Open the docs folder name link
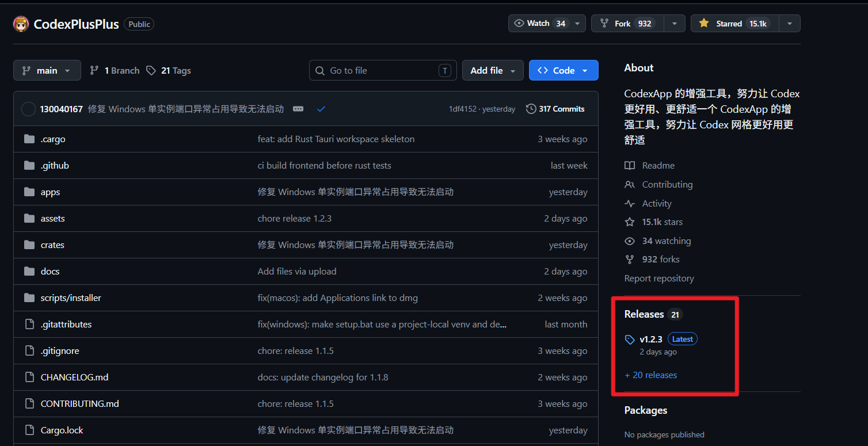The width and height of the screenshot is (868, 446). (50, 272)
